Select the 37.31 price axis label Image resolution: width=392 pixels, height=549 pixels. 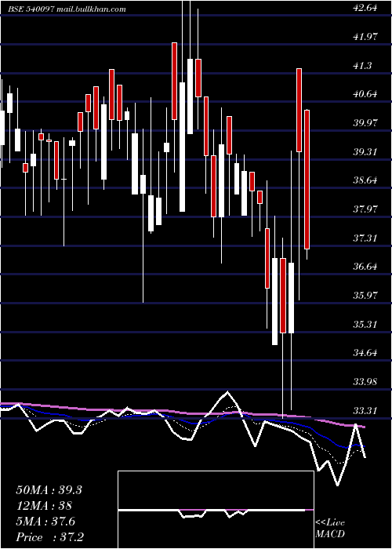pos(365,238)
